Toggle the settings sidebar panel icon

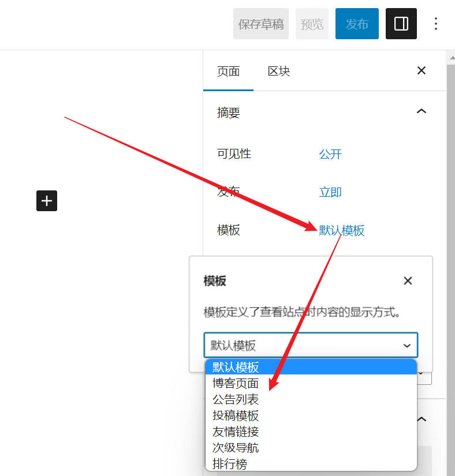tap(401, 24)
